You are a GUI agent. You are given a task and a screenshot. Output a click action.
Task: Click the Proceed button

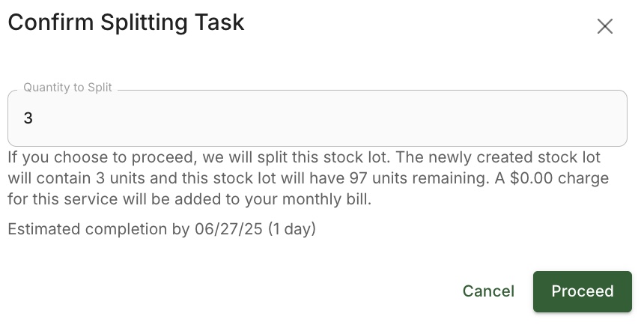click(x=582, y=291)
